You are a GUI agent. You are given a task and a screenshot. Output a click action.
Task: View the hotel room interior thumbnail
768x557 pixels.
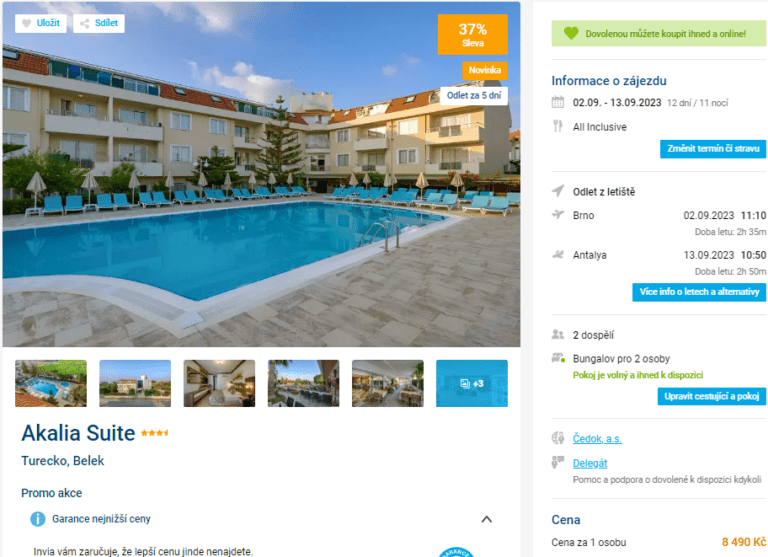pyautogui.click(x=219, y=384)
